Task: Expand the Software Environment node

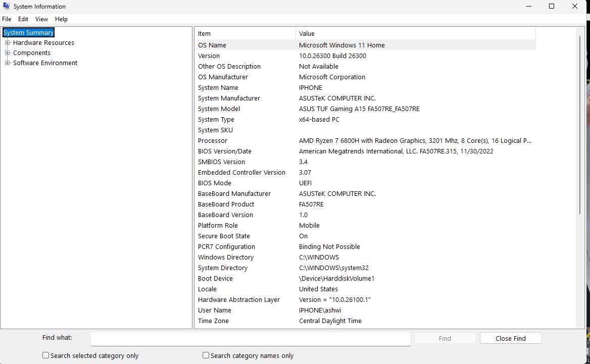Action: pyautogui.click(x=7, y=63)
